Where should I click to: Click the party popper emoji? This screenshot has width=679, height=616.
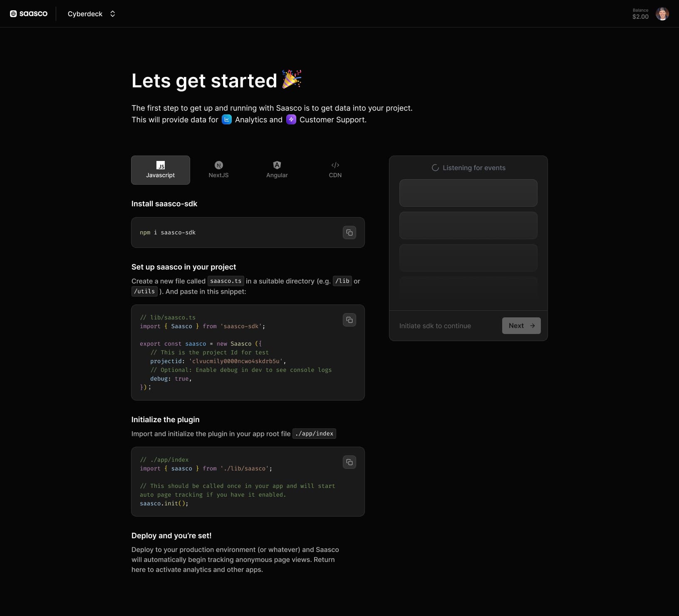[x=292, y=79]
